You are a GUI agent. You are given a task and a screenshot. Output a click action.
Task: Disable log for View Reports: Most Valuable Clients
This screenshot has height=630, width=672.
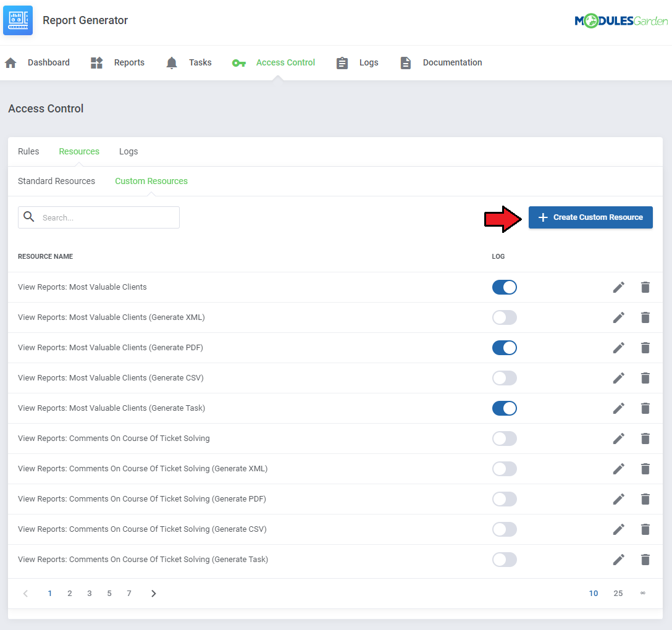click(x=505, y=287)
